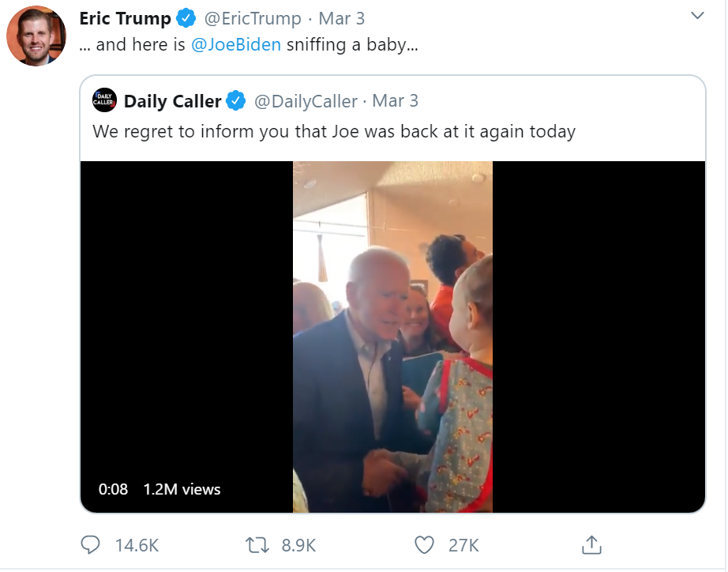Open the @JoeBiden mention link
Viewport: 728px width, 572px height.
tap(236, 44)
